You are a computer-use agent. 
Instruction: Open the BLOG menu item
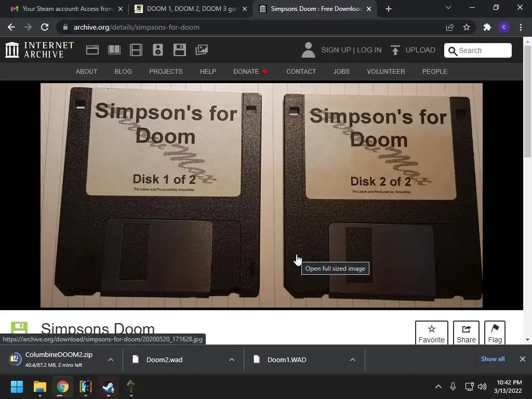coord(123,72)
